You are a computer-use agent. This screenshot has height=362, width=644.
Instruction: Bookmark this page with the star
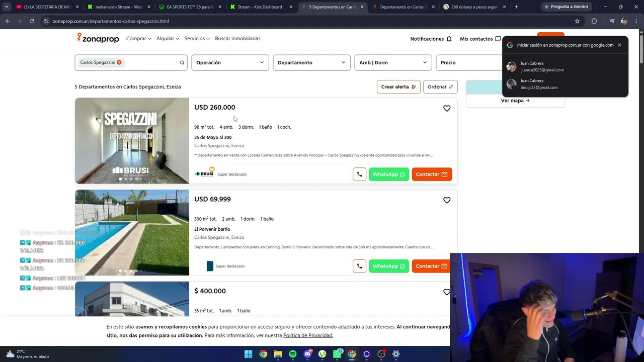577,21
